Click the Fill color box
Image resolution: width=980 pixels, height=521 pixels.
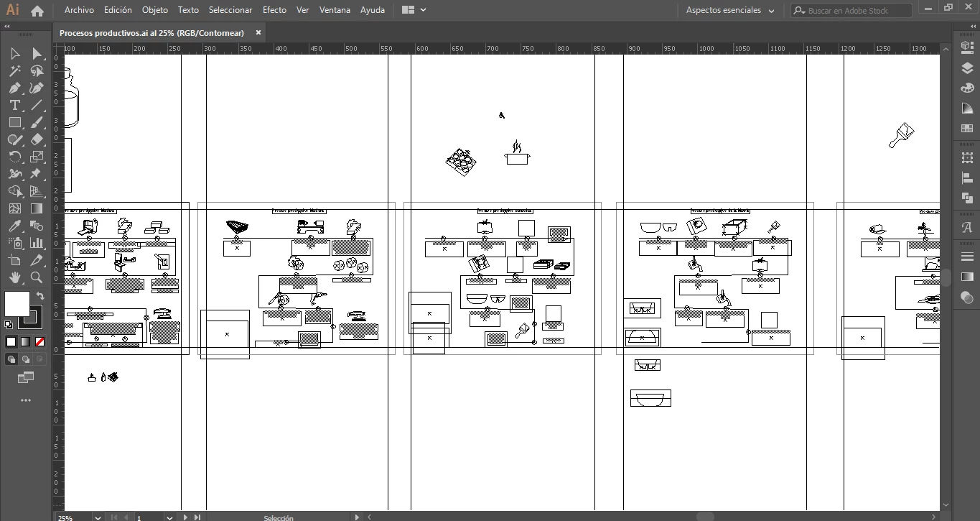pyautogui.click(x=17, y=303)
